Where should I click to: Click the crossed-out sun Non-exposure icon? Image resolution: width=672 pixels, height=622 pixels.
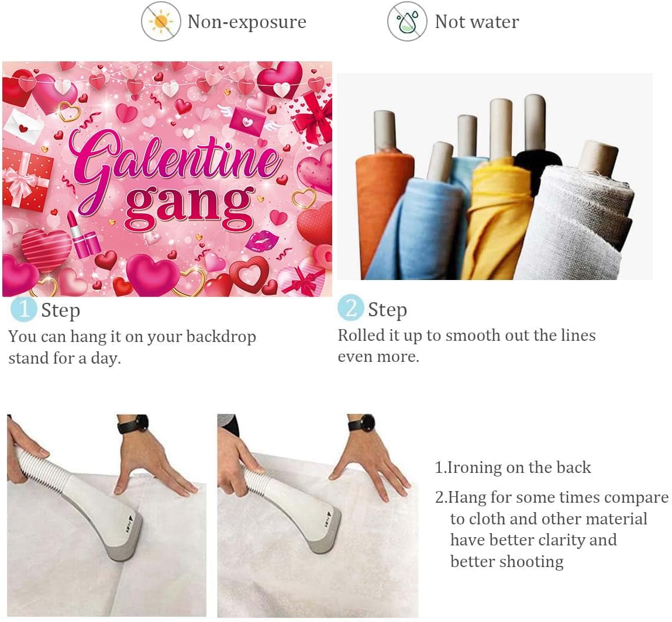pyautogui.click(x=161, y=22)
